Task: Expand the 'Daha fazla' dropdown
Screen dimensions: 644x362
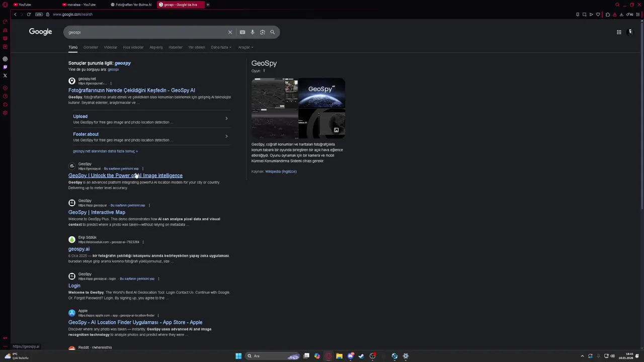Action: [x=221, y=47]
